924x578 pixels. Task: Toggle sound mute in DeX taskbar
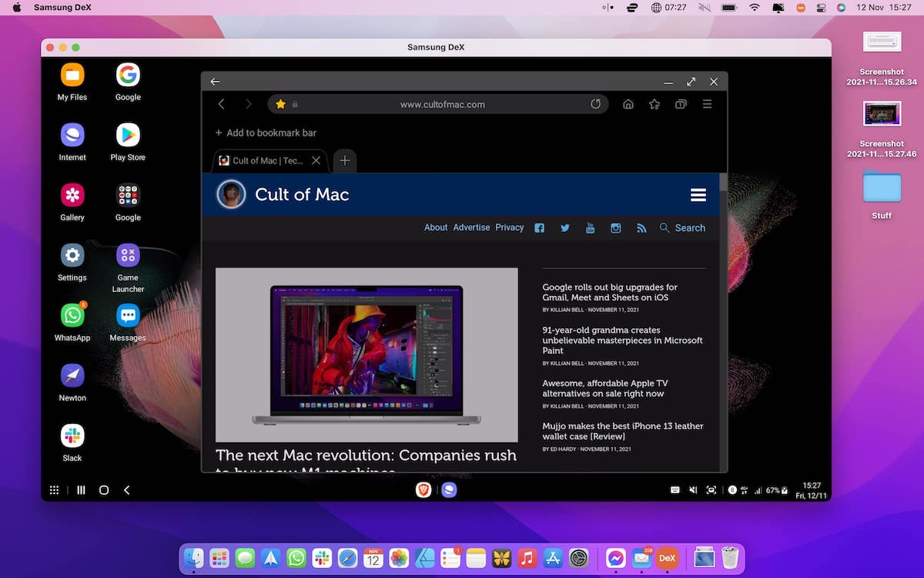click(693, 490)
